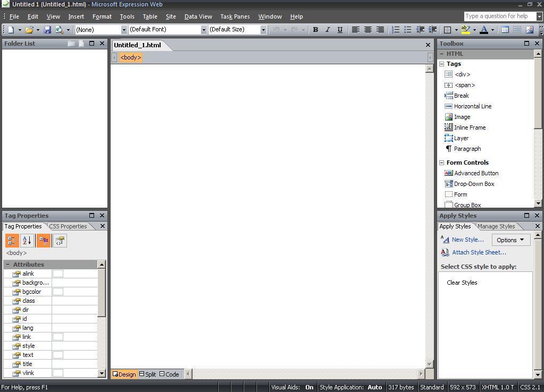Align text left
544x392 pixels.
click(355, 30)
